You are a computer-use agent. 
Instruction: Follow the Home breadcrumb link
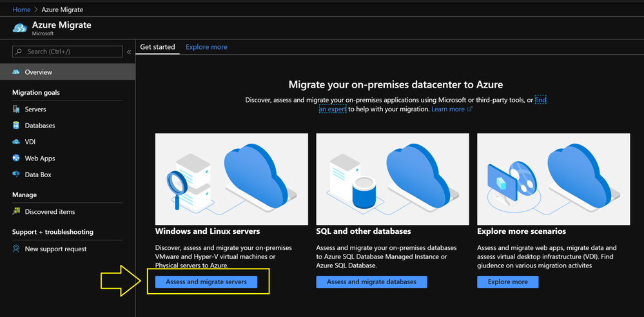click(21, 10)
